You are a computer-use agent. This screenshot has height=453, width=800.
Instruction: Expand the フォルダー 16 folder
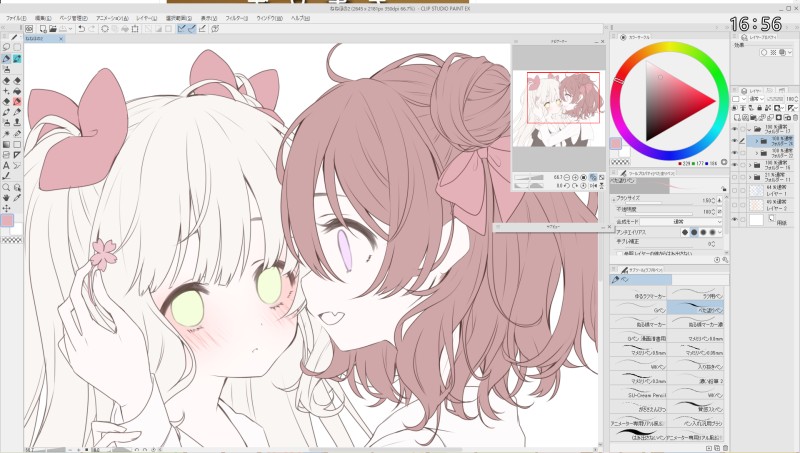(751, 165)
